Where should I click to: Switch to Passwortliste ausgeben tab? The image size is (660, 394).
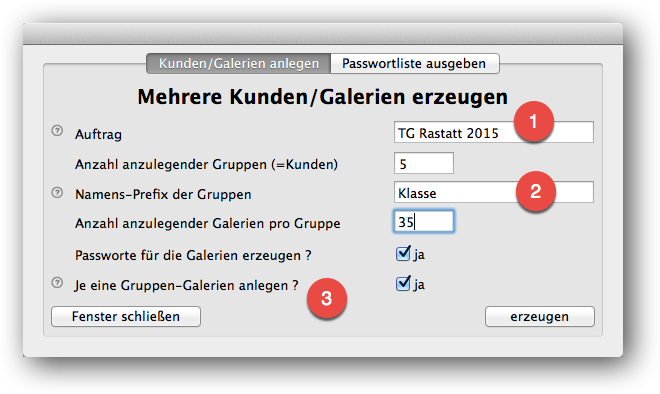(x=415, y=64)
